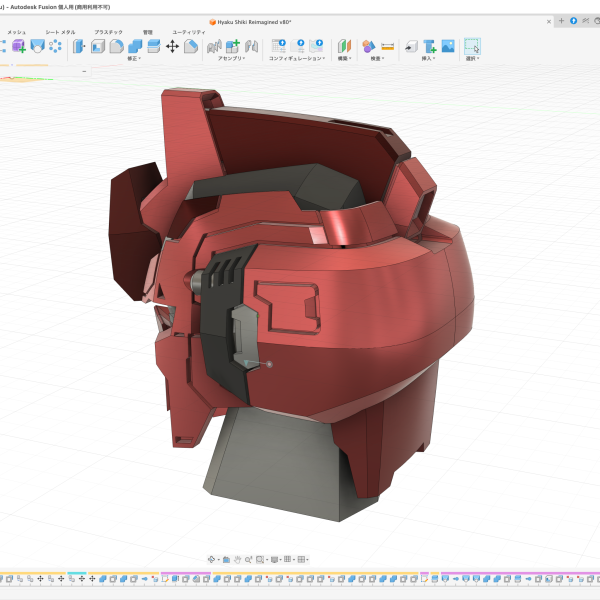Switch to the プラスチック tab
This screenshot has height=600, width=600.
click(x=108, y=32)
